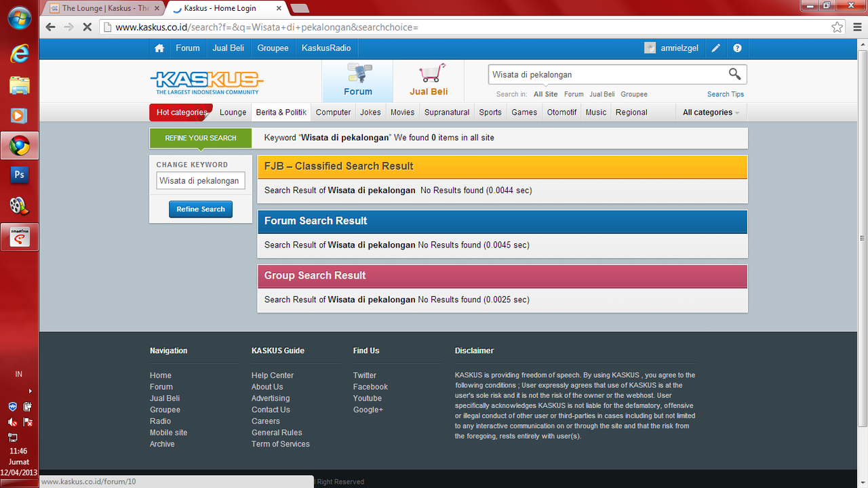Open Photoshop from taskbar
This screenshot has width=868, height=488.
click(19, 175)
